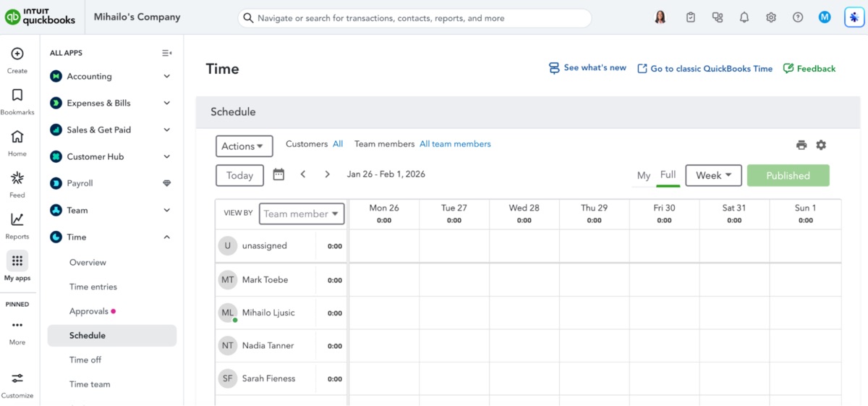Click the Sun 1 column header
This screenshot has width=868, height=406.
point(805,213)
